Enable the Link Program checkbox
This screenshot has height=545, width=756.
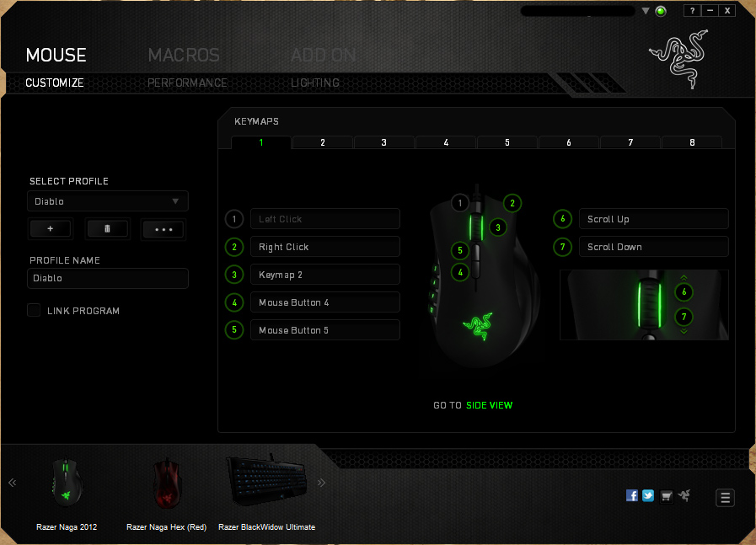34,310
